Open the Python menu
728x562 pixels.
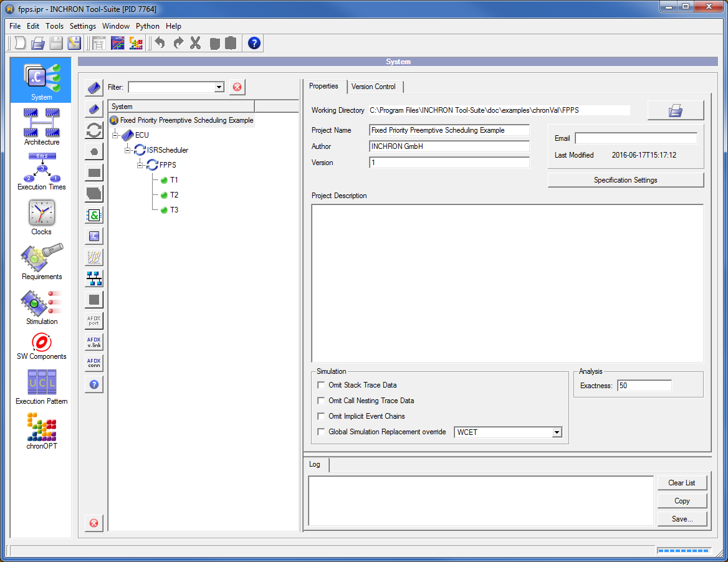tap(148, 26)
